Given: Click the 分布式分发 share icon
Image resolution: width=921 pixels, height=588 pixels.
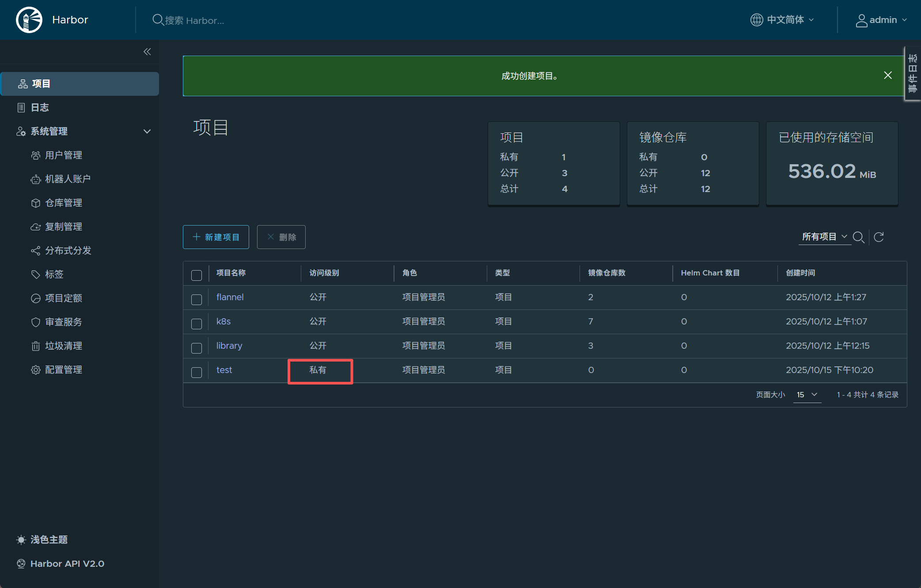Looking at the screenshot, I should 36,251.
